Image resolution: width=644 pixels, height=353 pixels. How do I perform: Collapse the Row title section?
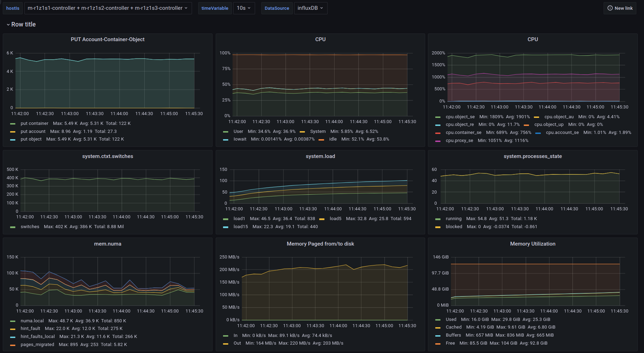coord(21,24)
